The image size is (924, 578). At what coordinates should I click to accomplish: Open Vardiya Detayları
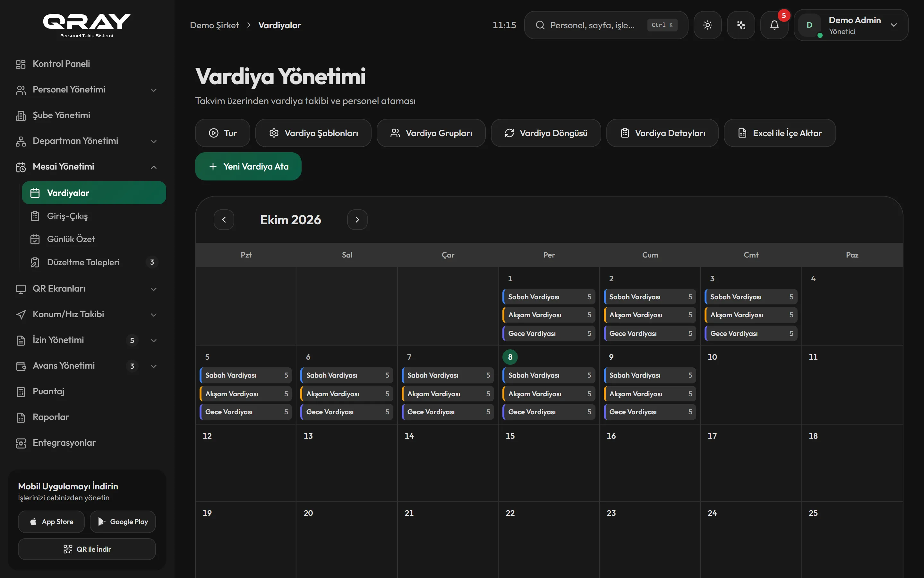pyautogui.click(x=662, y=133)
